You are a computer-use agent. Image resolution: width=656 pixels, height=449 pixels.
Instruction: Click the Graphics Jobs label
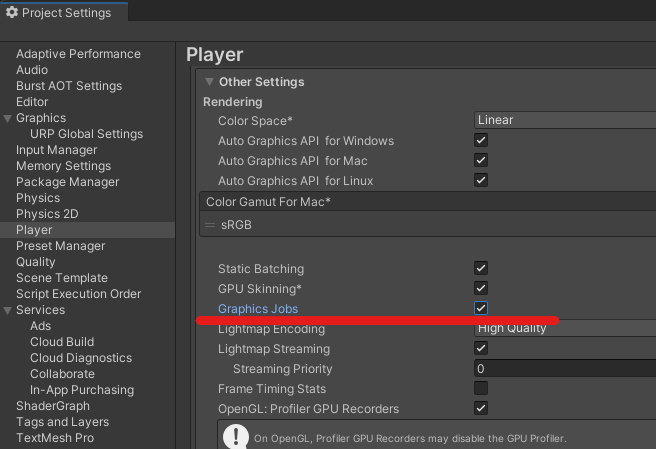[258, 309]
